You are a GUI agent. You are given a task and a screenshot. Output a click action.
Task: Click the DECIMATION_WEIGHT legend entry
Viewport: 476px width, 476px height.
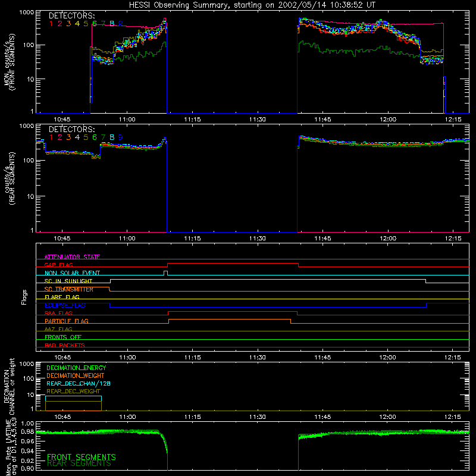click(76, 375)
